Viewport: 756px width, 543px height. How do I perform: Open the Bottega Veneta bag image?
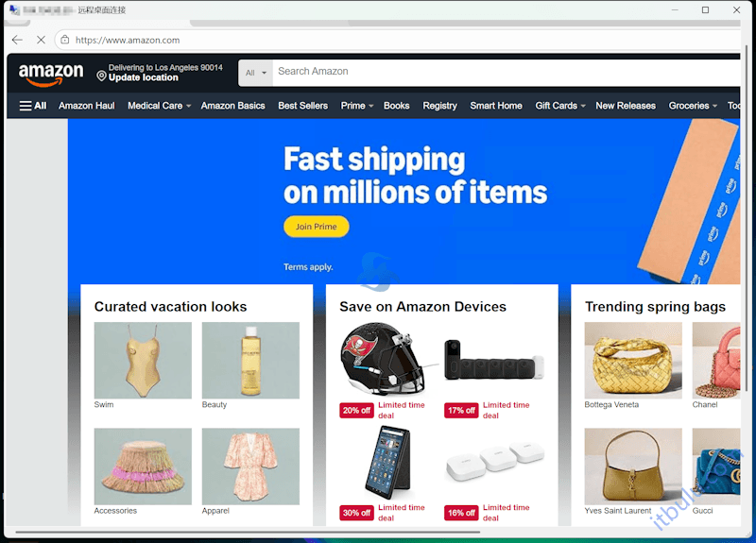pyautogui.click(x=633, y=360)
